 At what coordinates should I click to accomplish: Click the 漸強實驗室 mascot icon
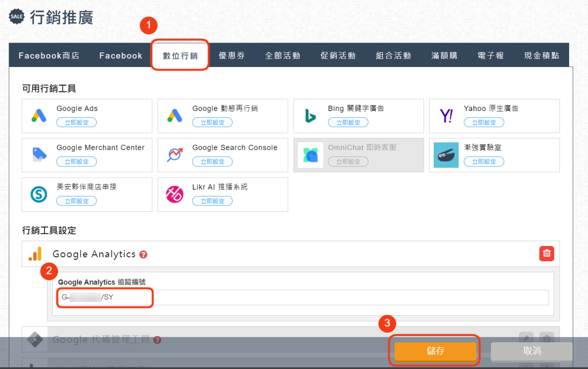point(446,154)
